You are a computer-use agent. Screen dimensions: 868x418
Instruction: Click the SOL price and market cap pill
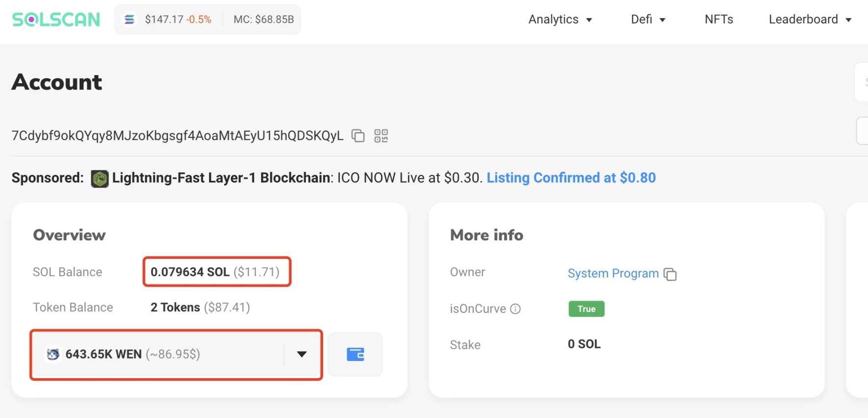pyautogui.click(x=208, y=20)
